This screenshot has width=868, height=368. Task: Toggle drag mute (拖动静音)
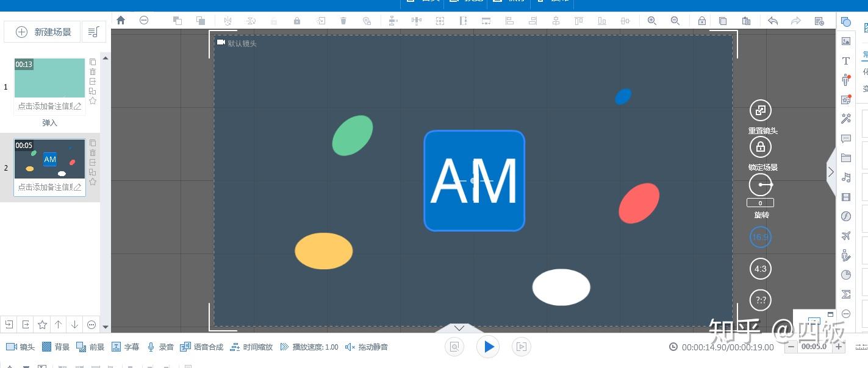pyautogui.click(x=366, y=347)
